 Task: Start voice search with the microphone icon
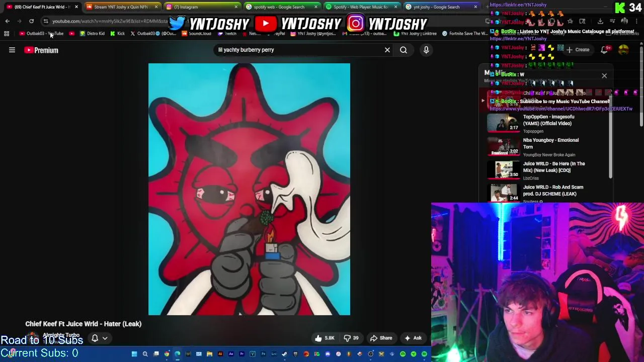click(426, 50)
